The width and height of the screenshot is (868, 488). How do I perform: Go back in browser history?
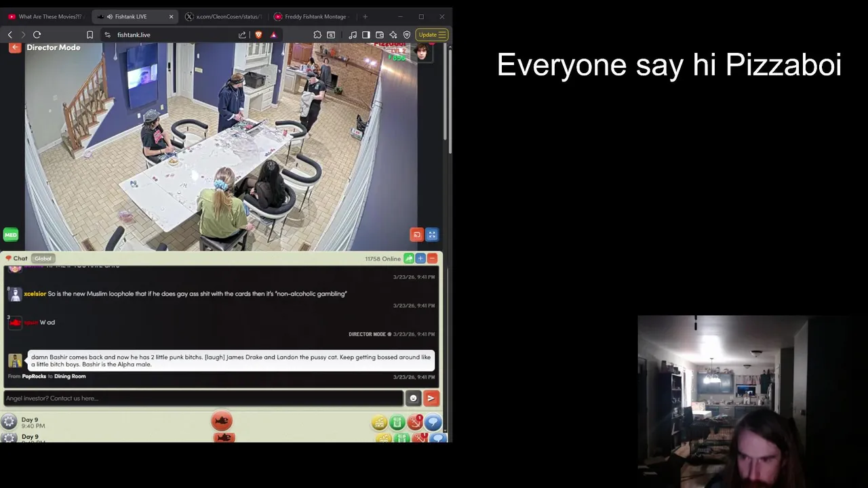(x=10, y=35)
